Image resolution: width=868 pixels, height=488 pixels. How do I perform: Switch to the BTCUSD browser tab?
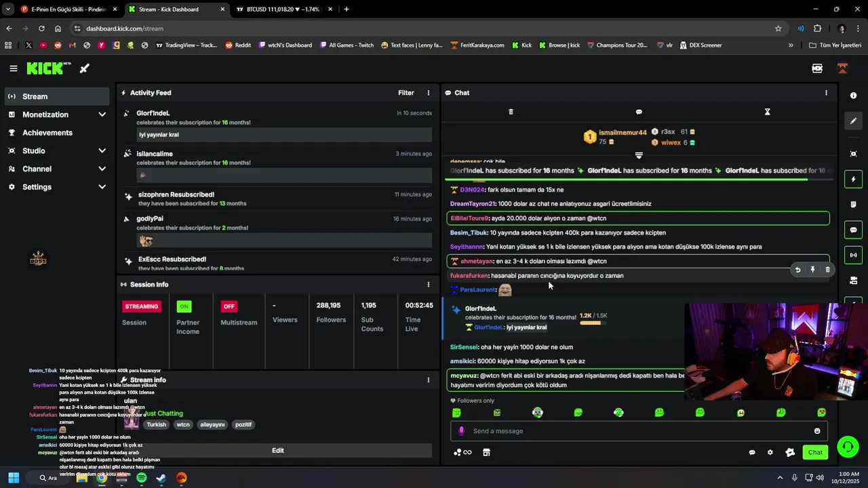click(x=283, y=9)
